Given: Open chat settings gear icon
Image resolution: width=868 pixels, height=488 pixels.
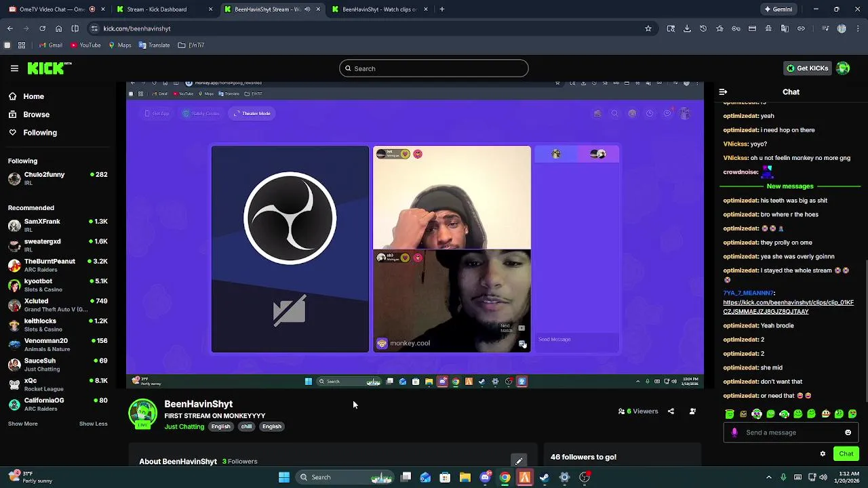Looking at the screenshot, I should 823,454.
